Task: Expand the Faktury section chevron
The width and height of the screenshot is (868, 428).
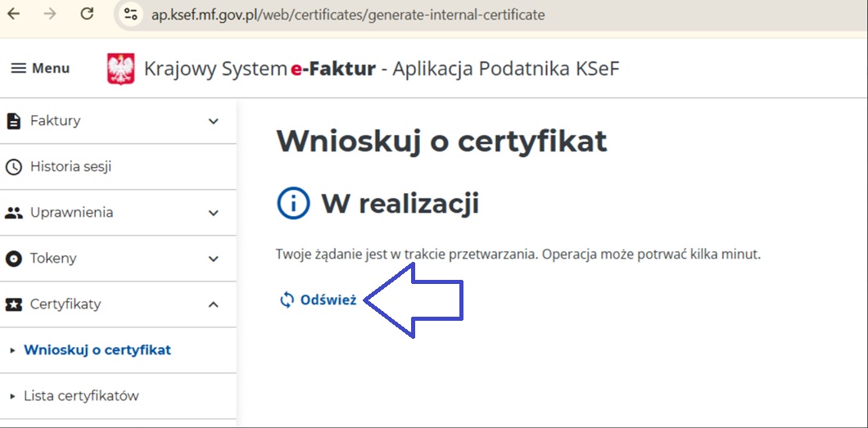Action: coord(214,121)
